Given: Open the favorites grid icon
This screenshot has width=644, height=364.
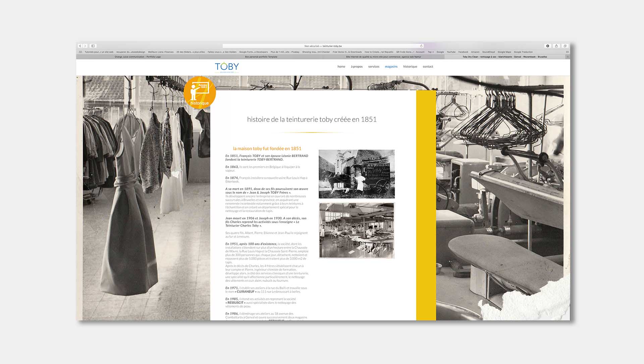Looking at the screenshot, I should (x=80, y=52).
